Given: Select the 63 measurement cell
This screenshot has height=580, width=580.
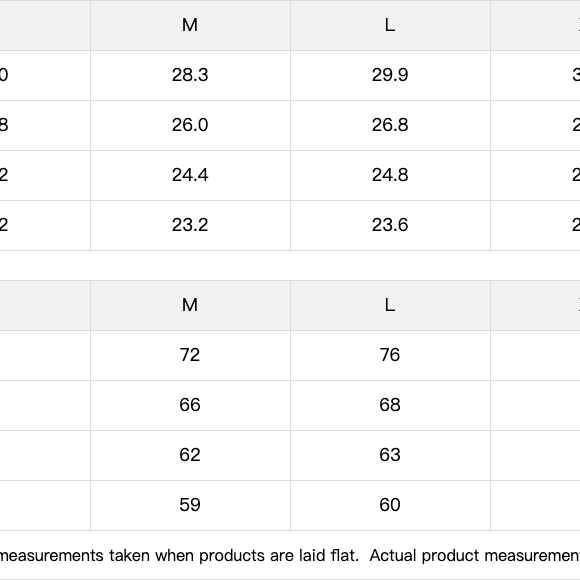Looking at the screenshot, I should [x=390, y=455].
